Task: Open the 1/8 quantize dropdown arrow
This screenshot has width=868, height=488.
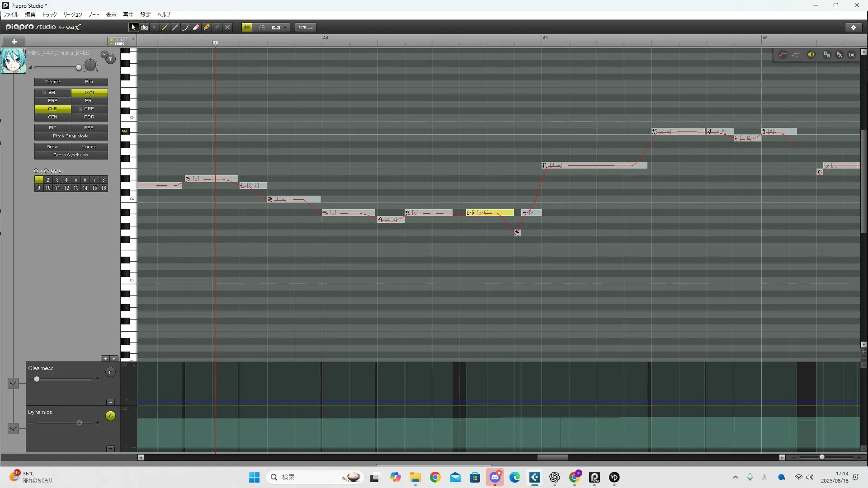Action: pos(285,28)
